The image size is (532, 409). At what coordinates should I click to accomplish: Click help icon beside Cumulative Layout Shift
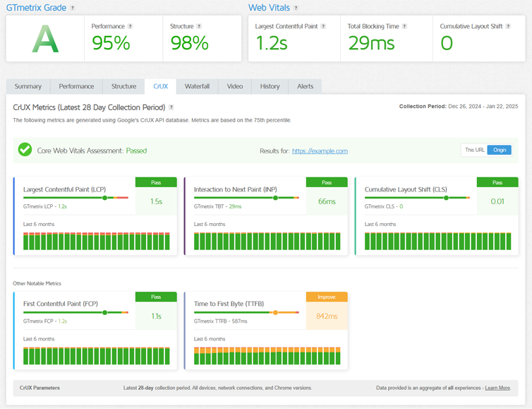click(508, 26)
